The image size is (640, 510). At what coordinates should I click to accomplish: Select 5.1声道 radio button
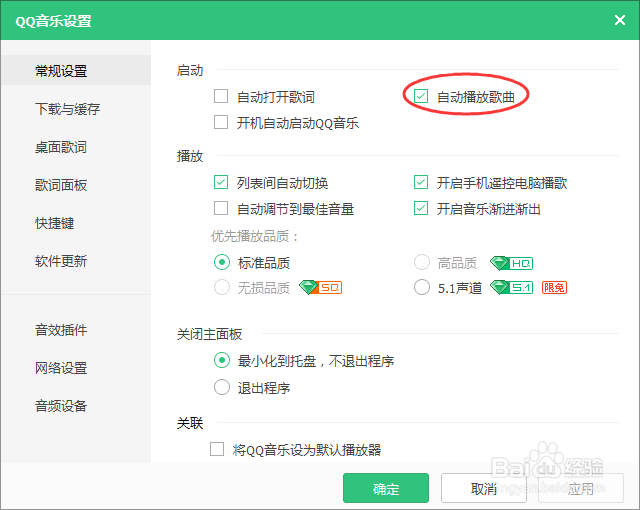pos(422,287)
